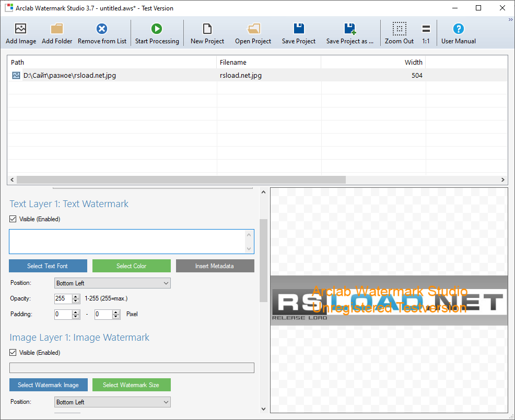Open the Text Layer Position dropdown
The height and width of the screenshot is (420, 515).
click(112, 283)
